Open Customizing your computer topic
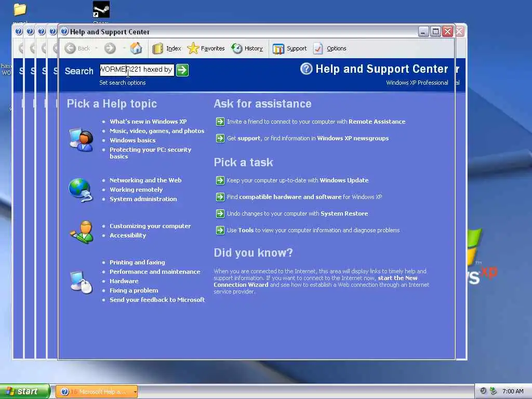Viewport: 532px width, 399px height. pos(150,226)
